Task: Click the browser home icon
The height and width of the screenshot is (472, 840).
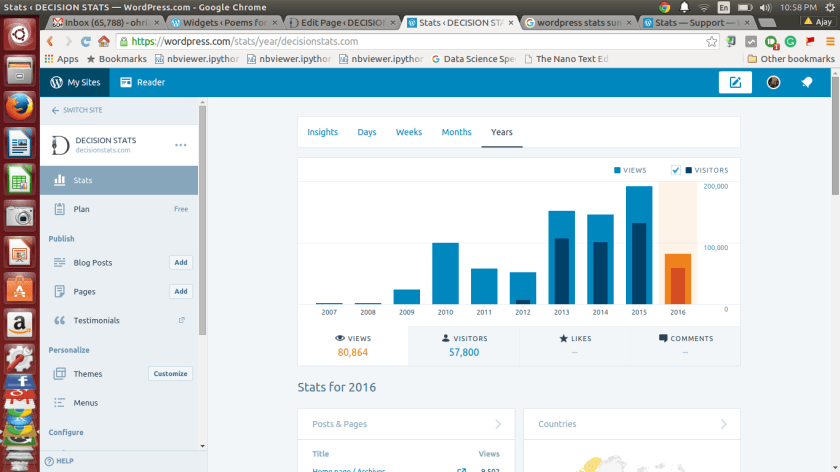Action: pos(103,41)
